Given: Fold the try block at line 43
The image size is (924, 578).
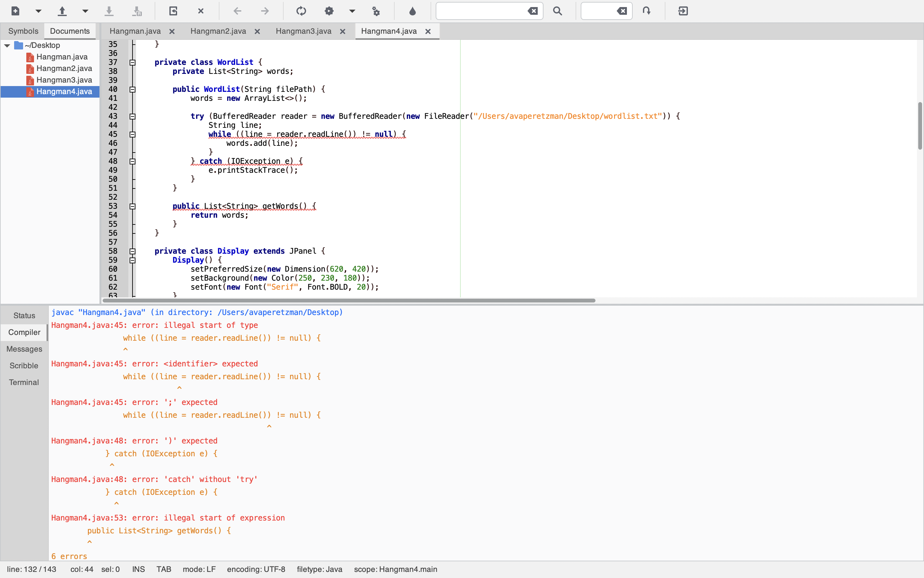Looking at the screenshot, I should coord(133,116).
